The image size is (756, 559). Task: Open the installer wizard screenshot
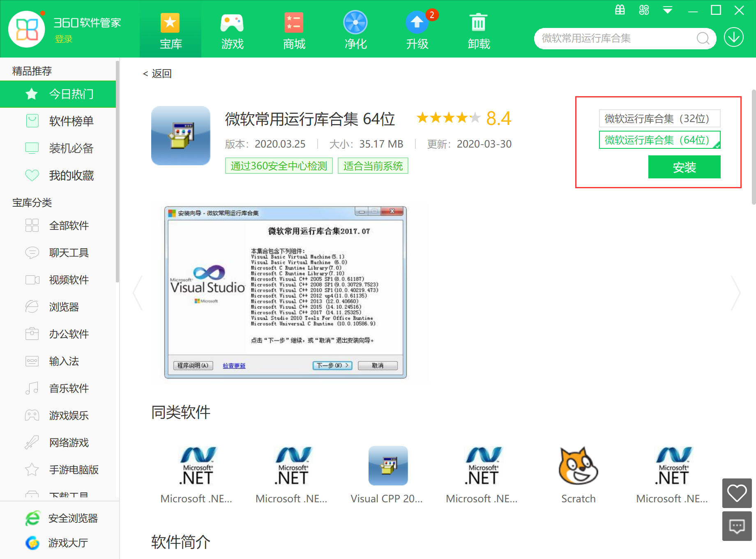[x=286, y=292]
